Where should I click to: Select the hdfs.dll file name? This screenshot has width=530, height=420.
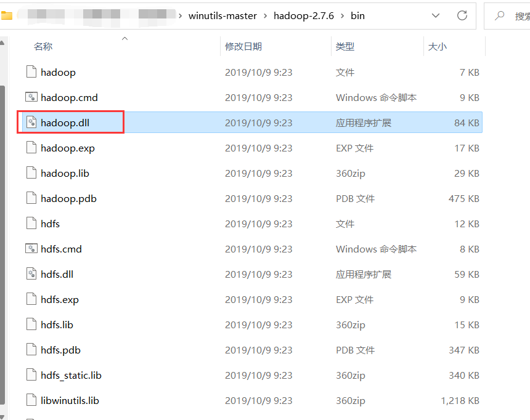[57, 274]
